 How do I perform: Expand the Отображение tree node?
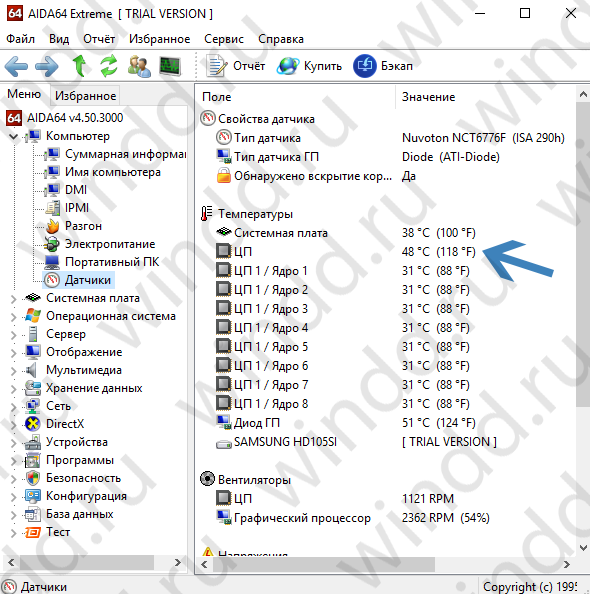coord(14,353)
